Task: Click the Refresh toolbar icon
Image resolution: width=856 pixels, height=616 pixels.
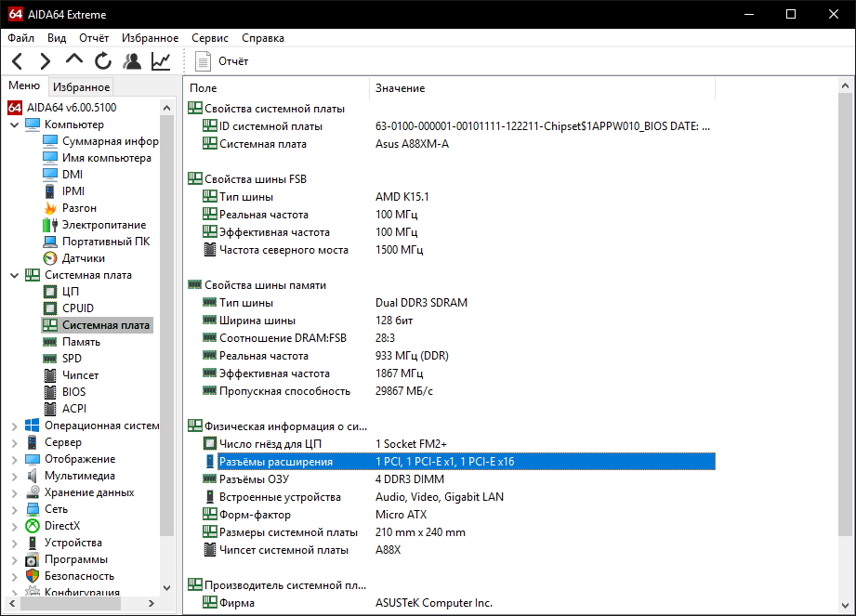Action: coord(102,61)
